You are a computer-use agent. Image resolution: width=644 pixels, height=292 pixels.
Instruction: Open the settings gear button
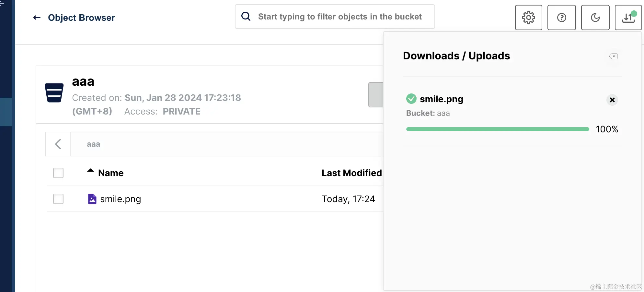tap(529, 18)
